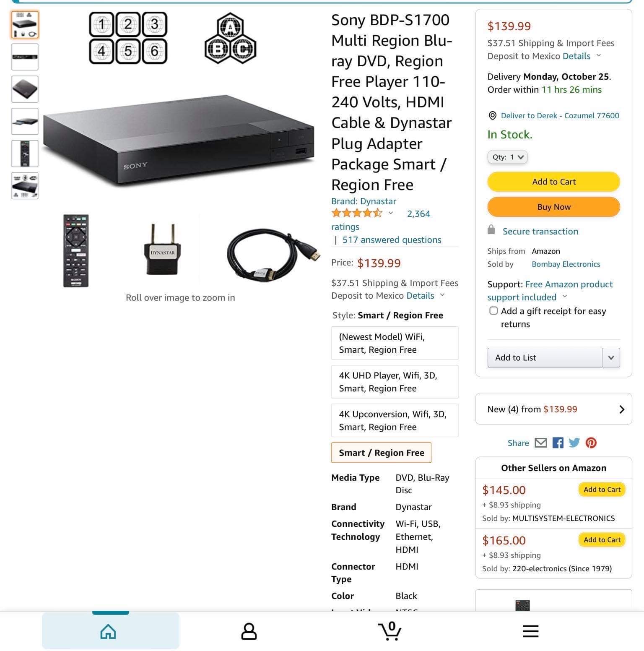Select Smart / Region Free style option
This screenshot has width=644, height=651.
click(381, 453)
